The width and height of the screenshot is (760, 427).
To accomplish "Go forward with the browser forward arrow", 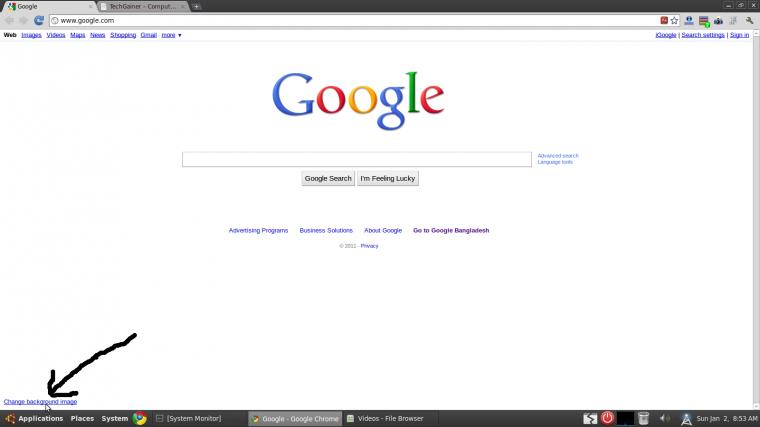I will pos(23,20).
